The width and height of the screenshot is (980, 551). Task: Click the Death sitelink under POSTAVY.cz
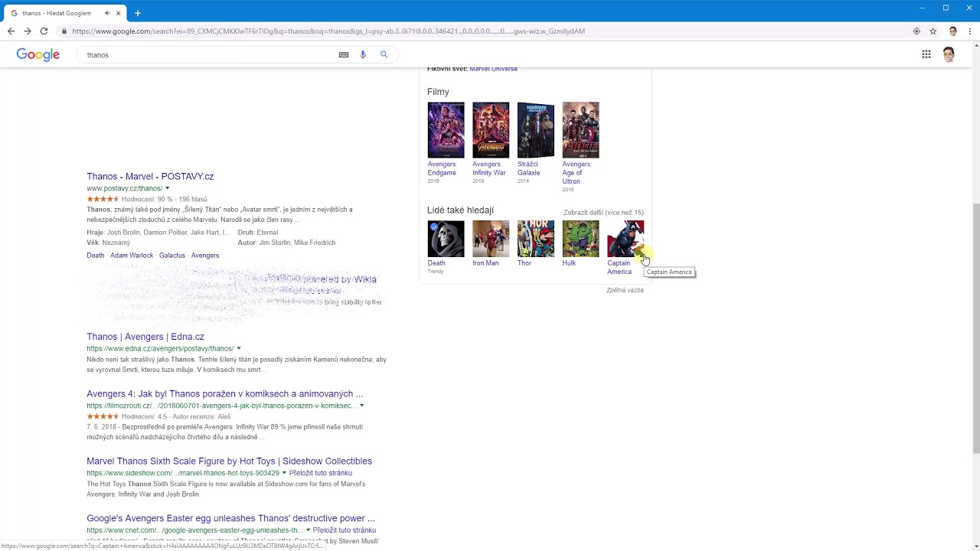coord(96,256)
